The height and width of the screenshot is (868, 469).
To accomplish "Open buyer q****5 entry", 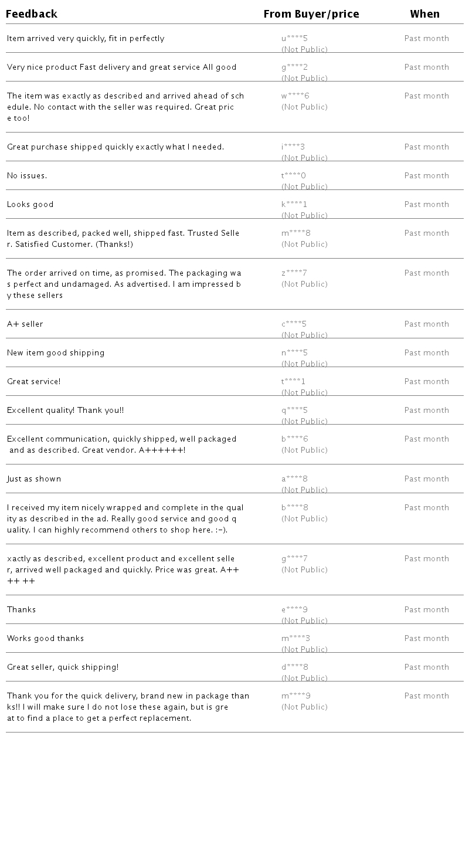I will coord(294,411).
